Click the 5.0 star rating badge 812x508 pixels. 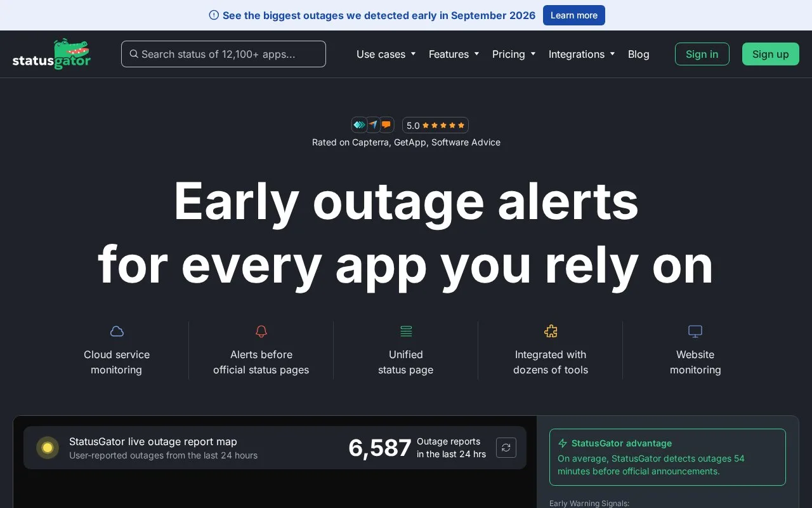pyautogui.click(x=435, y=125)
